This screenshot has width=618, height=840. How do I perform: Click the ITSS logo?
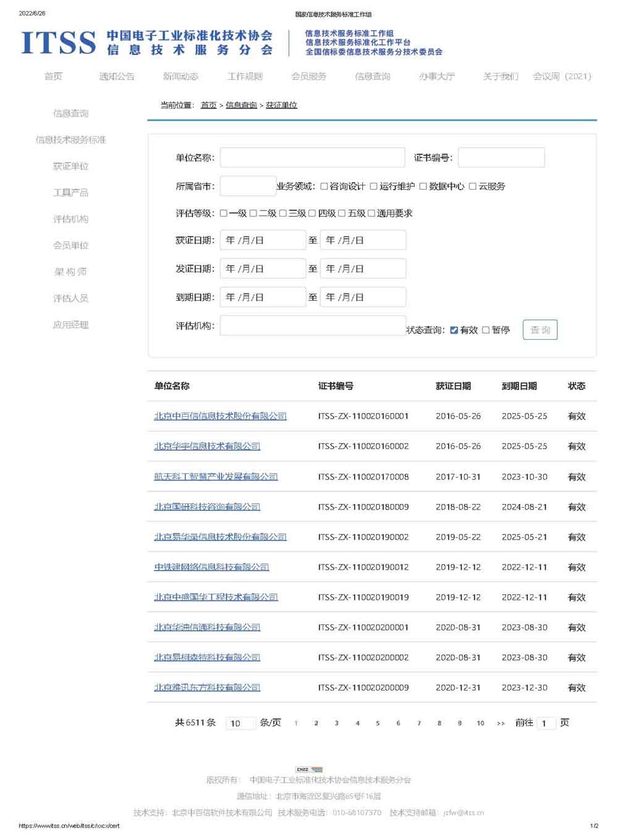tap(59, 43)
